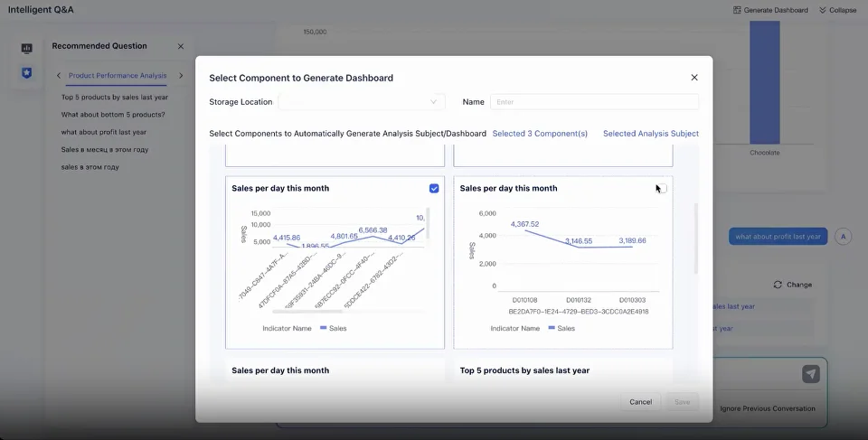Image resolution: width=868 pixels, height=440 pixels.
Task: Click the Name input field
Action: point(594,102)
